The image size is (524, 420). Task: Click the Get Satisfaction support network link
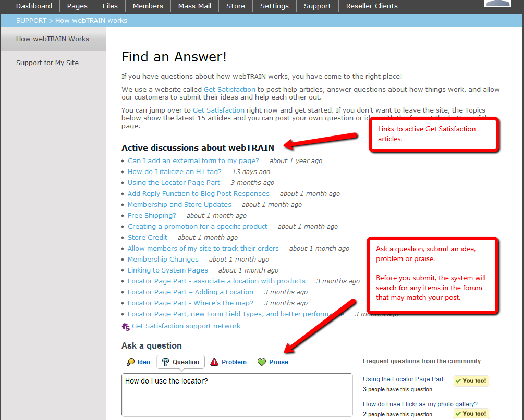click(186, 326)
